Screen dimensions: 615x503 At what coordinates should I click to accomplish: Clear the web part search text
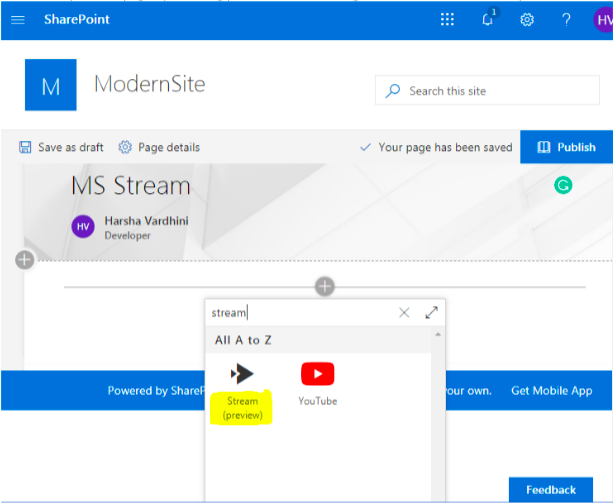pos(404,313)
